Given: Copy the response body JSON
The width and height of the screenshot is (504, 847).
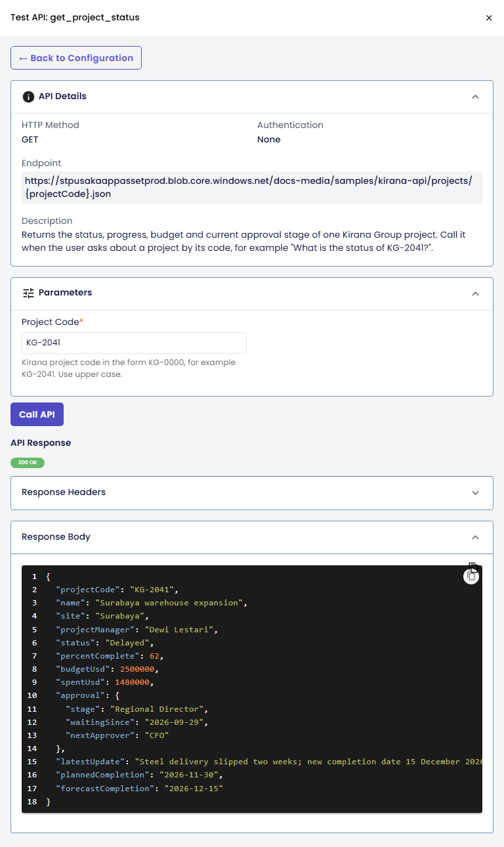Looking at the screenshot, I should pos(471,576).
